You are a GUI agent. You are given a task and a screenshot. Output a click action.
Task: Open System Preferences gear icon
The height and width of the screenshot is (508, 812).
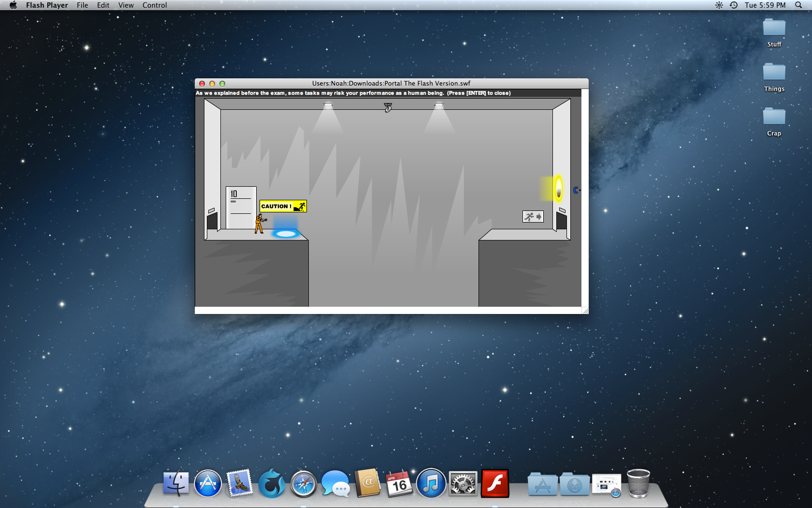(463, 483)
